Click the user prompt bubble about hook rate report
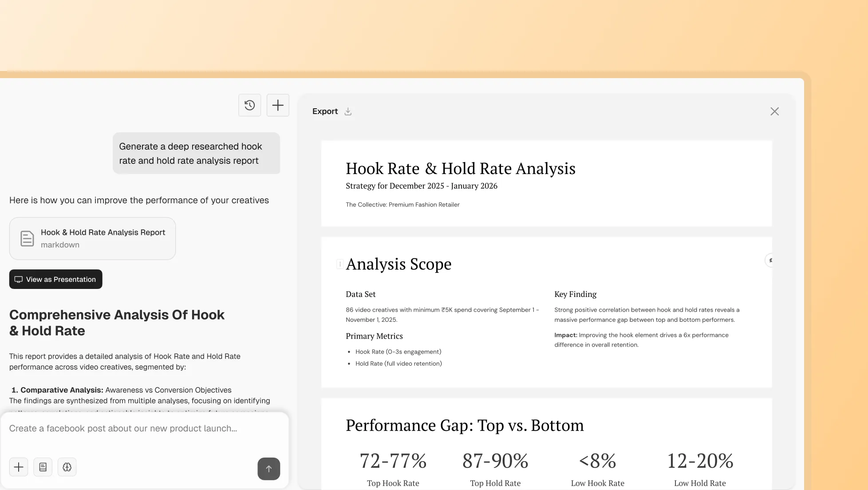The height and width of the screenshot is (490, 868). click(x=196, y=153)
